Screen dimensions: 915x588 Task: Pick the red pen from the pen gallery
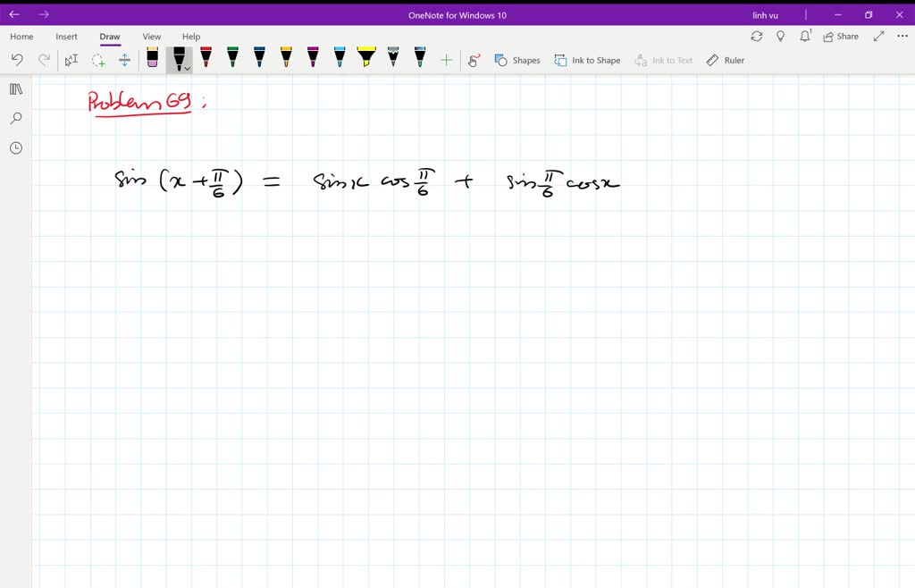point(205,59)
